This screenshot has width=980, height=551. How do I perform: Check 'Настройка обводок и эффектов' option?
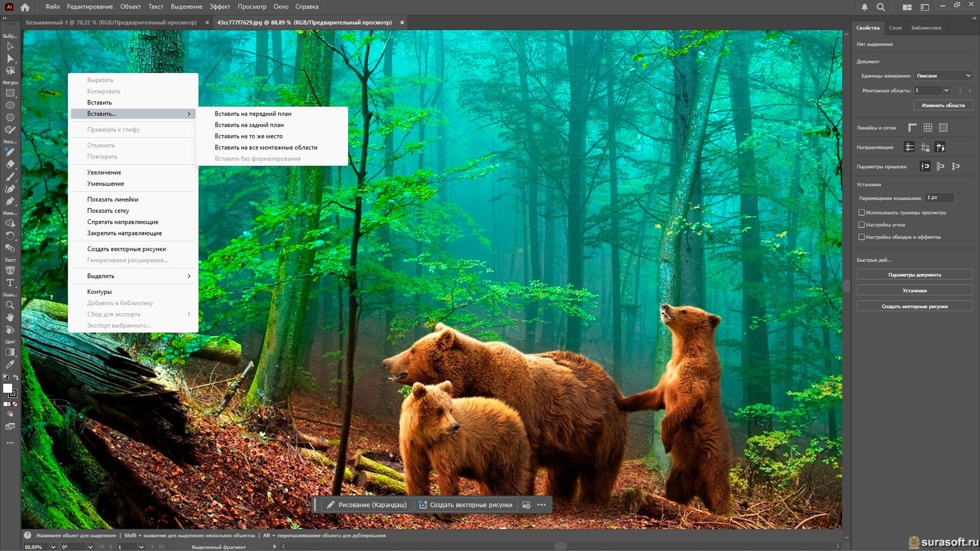(x=862, y=237)
